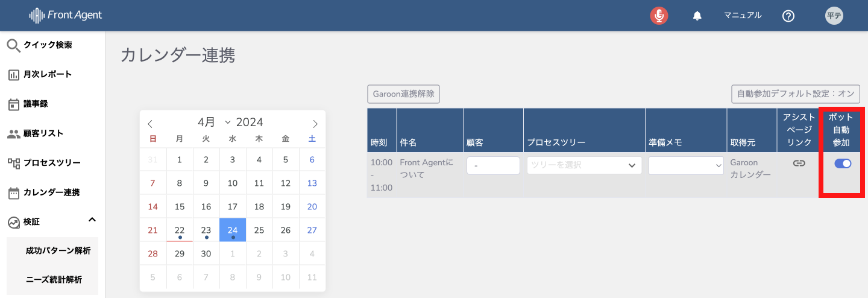Click the red microphone recording icon

point(659,16)
